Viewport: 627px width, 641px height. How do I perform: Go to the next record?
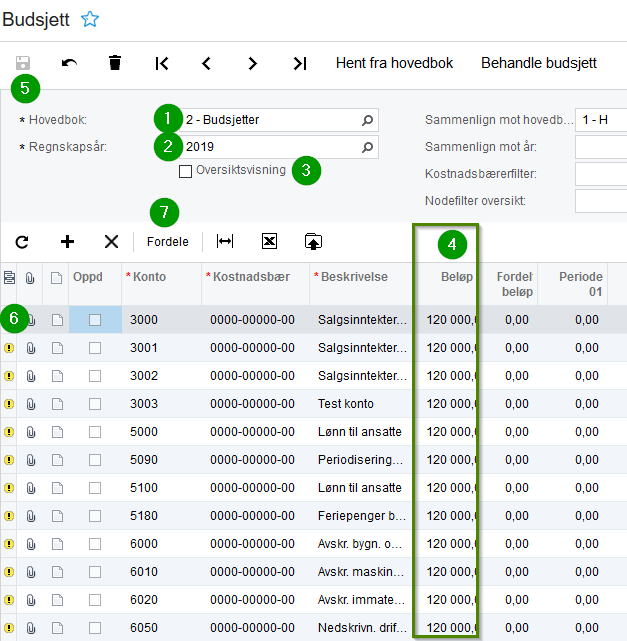point(252,63)
